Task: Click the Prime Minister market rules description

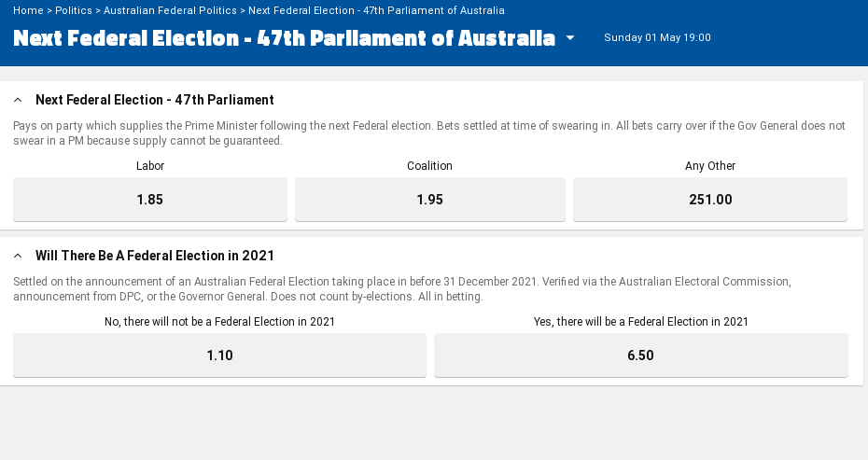Action: (x=429, y=133)
